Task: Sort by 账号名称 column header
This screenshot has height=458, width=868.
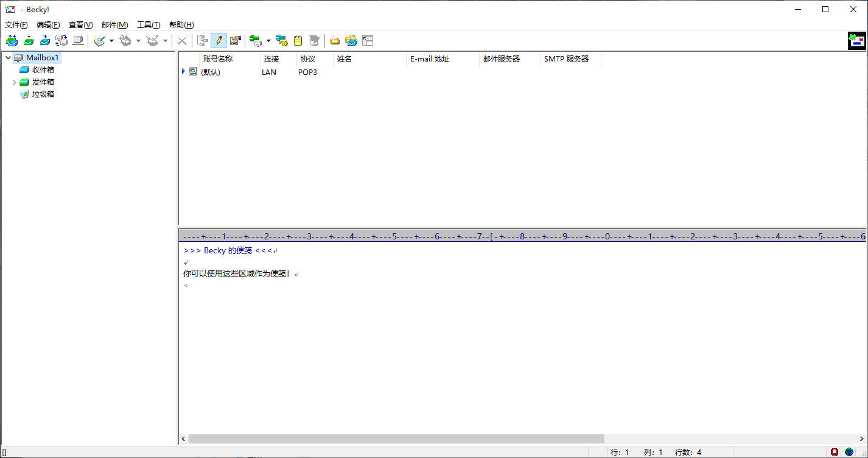Action: [x=229, y=59]
